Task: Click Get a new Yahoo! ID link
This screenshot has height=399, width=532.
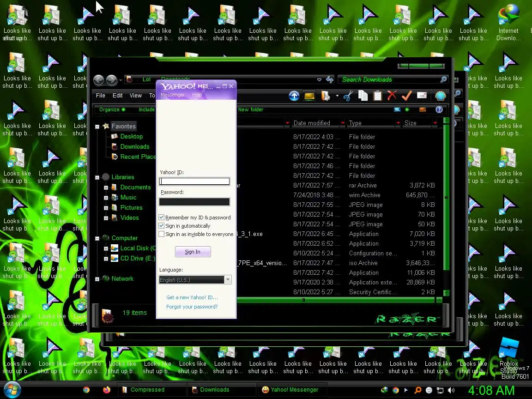Action: (192, 297)
